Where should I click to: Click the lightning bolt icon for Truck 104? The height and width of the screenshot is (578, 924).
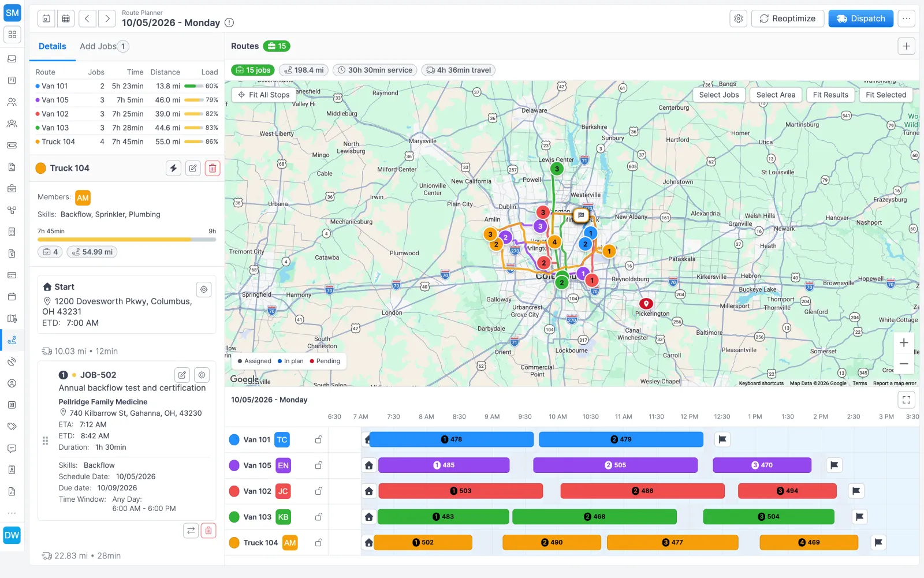[x=173, y=168]
